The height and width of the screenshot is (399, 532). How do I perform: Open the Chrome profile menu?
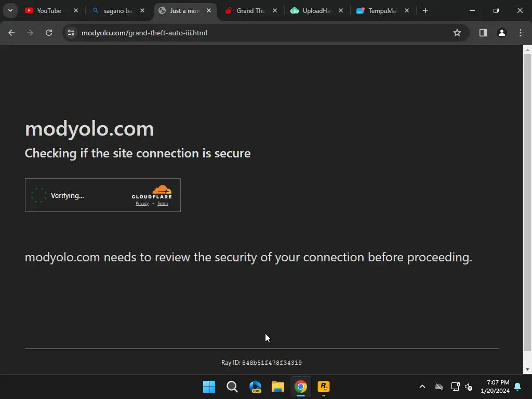502,33
